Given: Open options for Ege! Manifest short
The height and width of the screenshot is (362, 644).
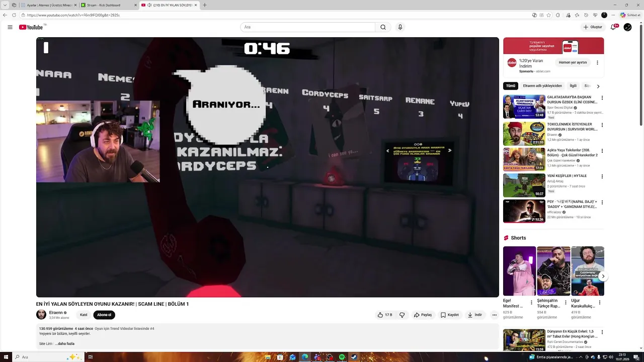Looking at the screenshot, I should coord(531,303).
